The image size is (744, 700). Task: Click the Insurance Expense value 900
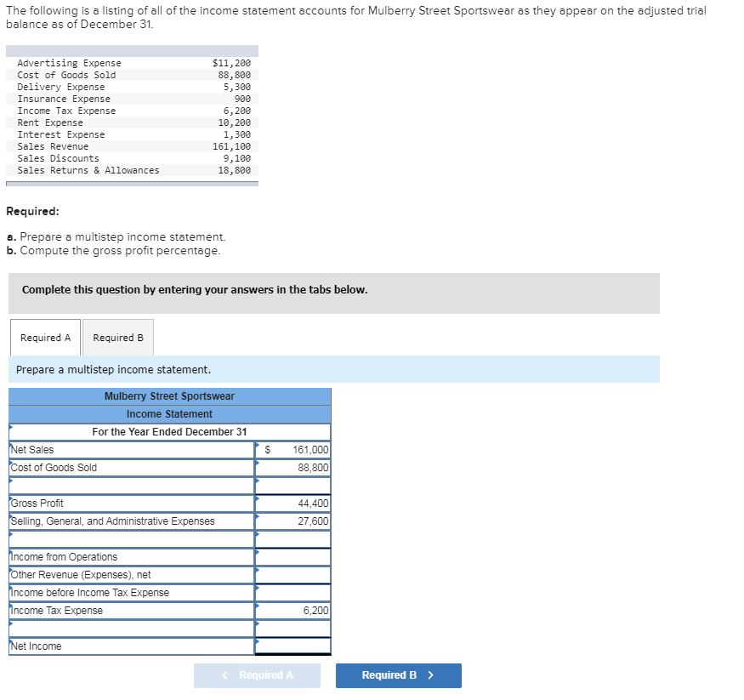[x=242, y=100]
